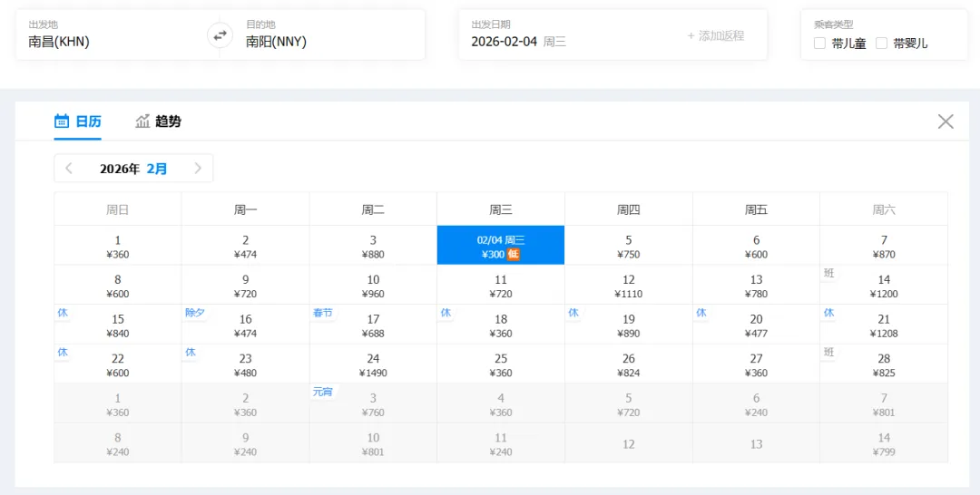Open the 出发日期 field 2026-02-04
980x495 pixels.
569,35
